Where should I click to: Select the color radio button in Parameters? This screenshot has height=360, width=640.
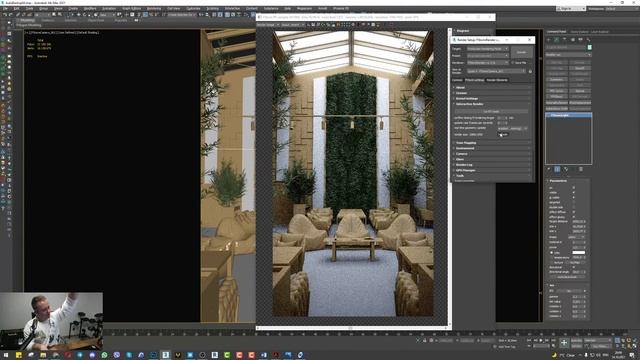(551, 253)
